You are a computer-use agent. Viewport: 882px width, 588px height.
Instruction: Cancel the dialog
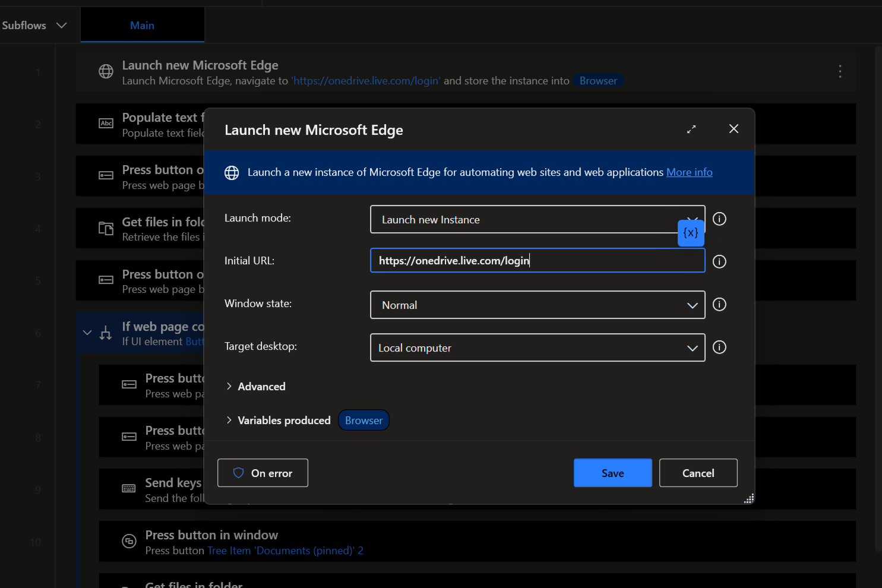click(x=698, y=473)
